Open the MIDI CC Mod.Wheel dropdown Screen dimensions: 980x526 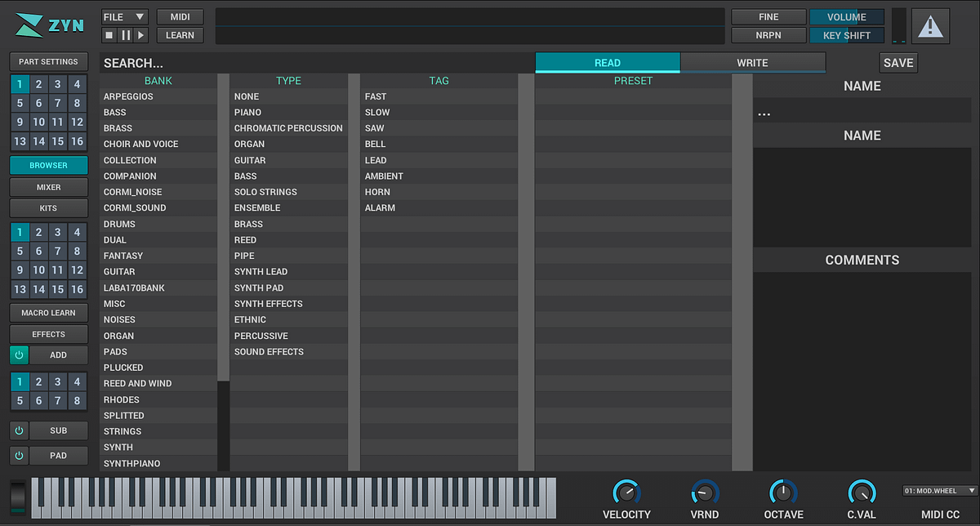click(x=940, y=491)
